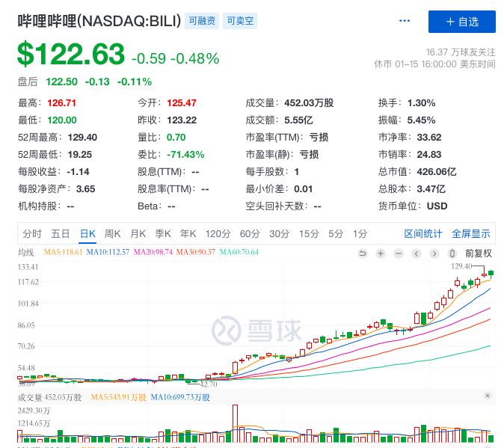The image size is (504, 448).
Task: Click the 每股收益 value -1.14
Action: pos(78,171)
